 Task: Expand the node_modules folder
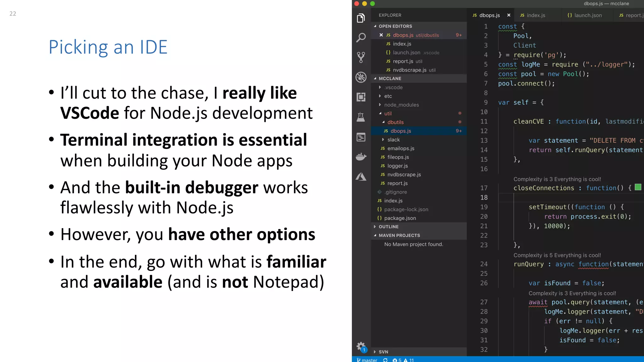pyautogui.click(x=401, y=105)
